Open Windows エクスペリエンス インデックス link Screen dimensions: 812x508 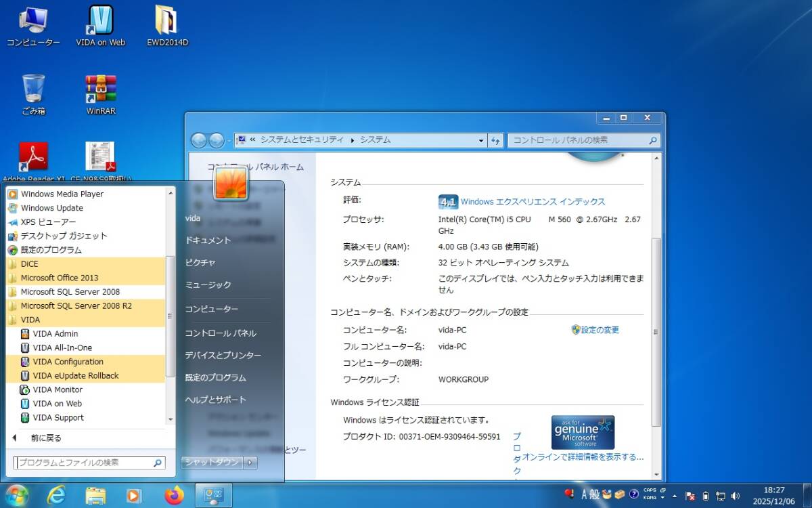coord(533,202)
